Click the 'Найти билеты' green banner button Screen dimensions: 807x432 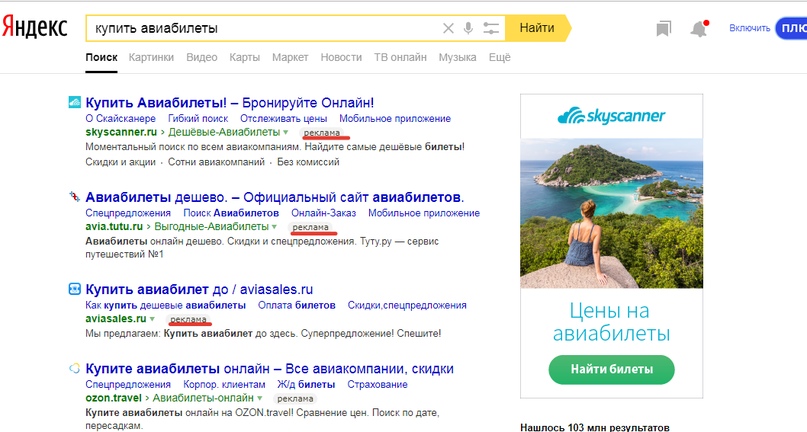611,369
